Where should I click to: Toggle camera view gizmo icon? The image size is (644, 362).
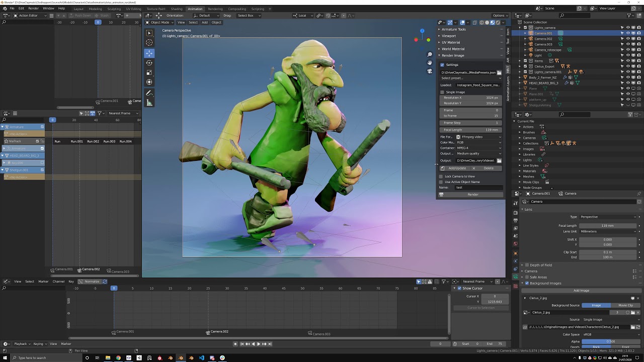click(430, 71)
